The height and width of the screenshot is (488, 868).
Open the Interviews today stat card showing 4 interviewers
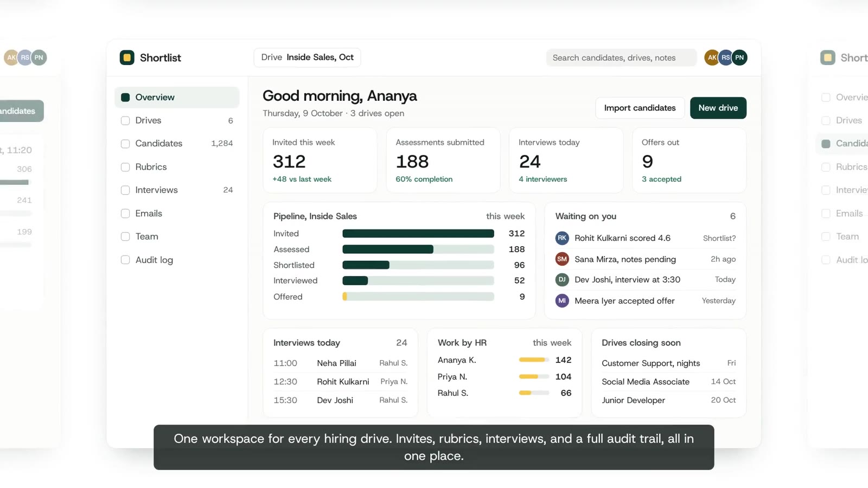coord(566,160)
